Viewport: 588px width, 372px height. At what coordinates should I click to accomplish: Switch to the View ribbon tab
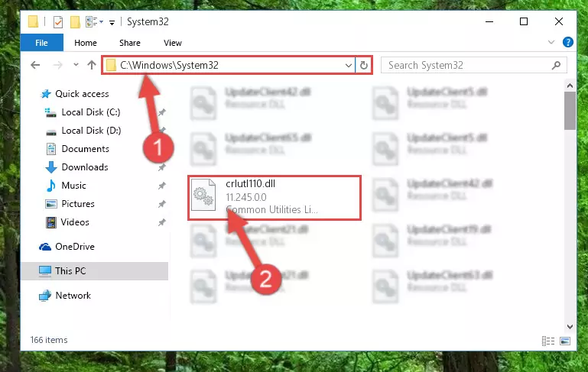tap(173, 43)
